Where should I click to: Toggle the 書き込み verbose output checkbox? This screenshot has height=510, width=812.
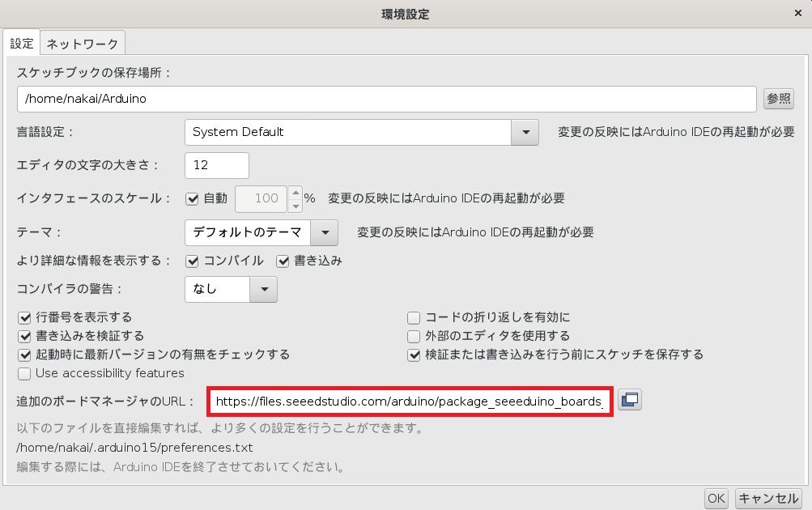(283, 261)
